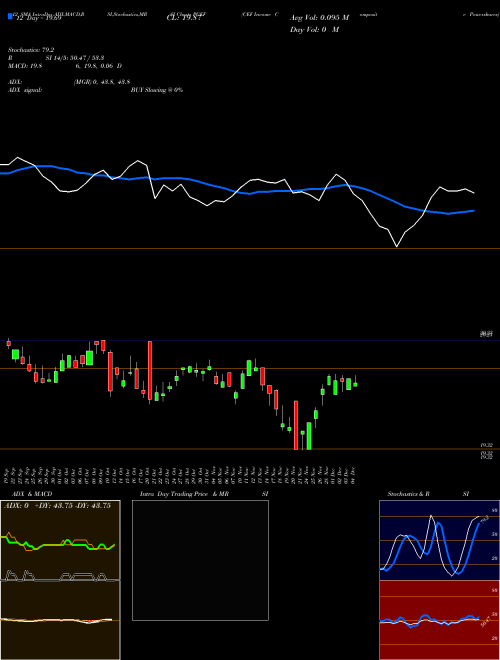Click the 'BUY Slowing @ 0%' signal text
Screen dimensions: 500x660
(x=157, y=90)
